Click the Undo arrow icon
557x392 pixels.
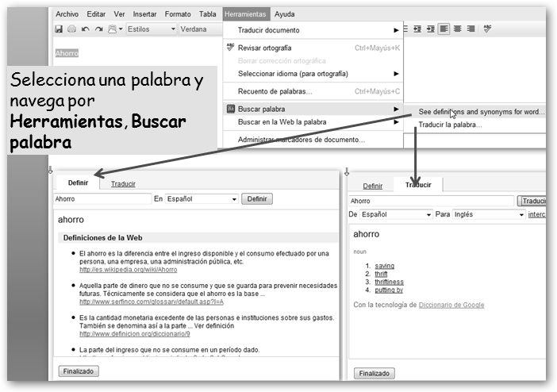(x=85, y=29)
